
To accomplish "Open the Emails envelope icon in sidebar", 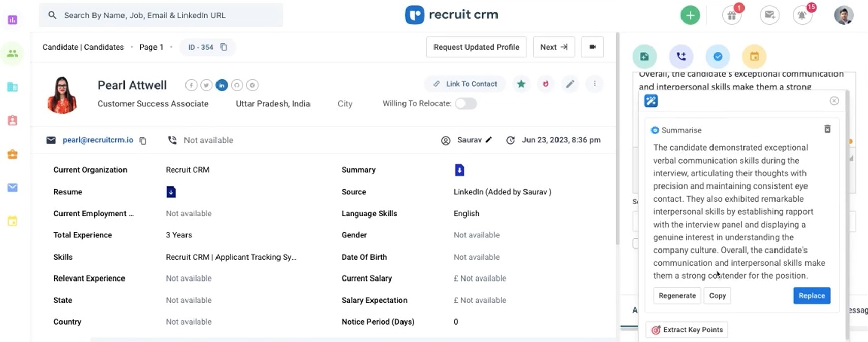I will click(13, 188).
